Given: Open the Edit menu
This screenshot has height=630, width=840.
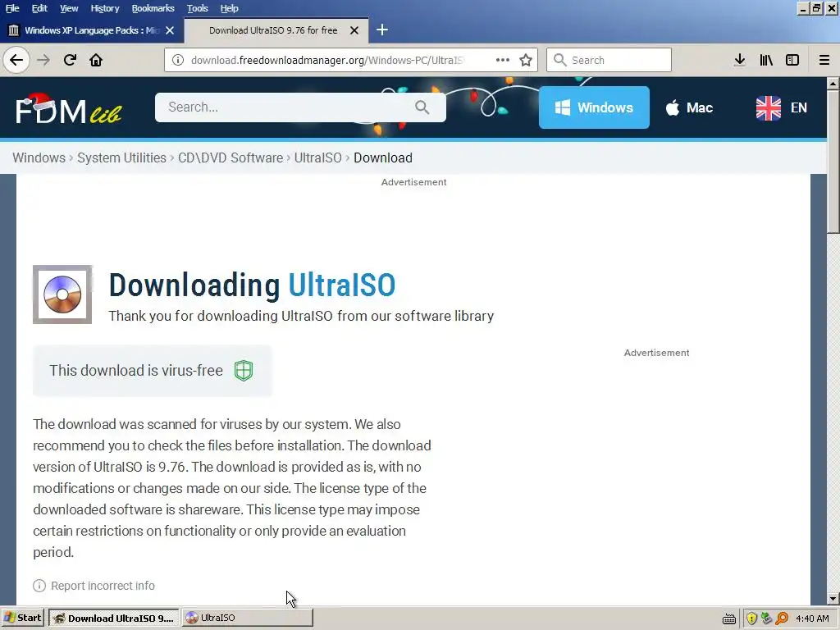Looking at the screenshot, I should tap(39, 8).
